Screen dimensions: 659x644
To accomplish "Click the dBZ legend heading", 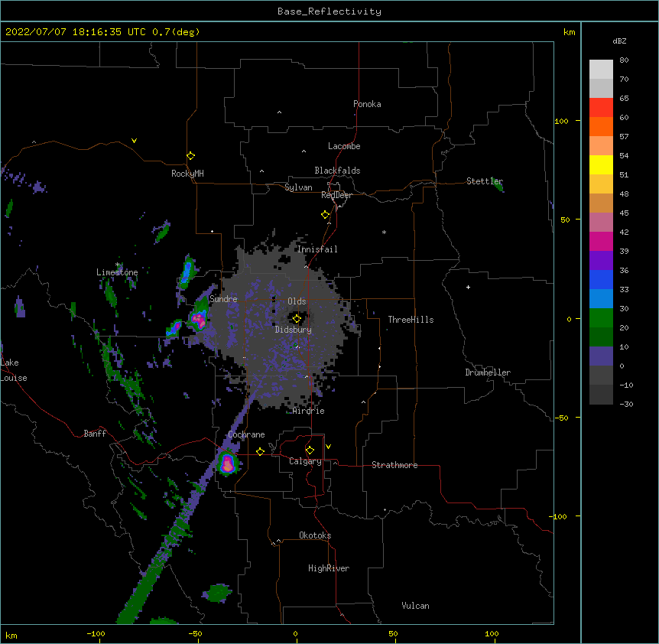I will tap(619, 41).
